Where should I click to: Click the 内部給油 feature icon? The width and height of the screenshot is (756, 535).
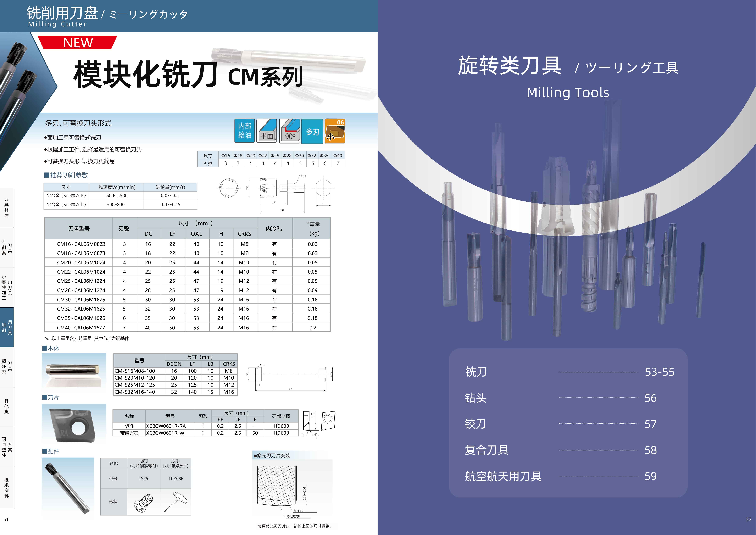point(244,131)
